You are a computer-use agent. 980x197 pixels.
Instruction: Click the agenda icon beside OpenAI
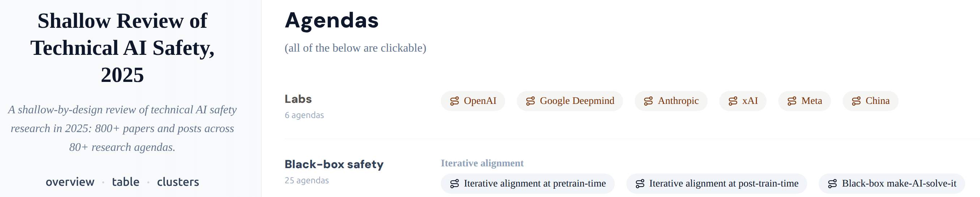coord(454,101)
